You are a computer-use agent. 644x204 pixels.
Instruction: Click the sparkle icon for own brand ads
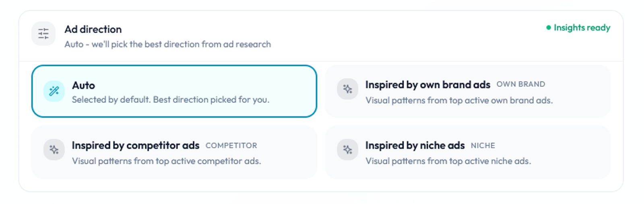347,89
